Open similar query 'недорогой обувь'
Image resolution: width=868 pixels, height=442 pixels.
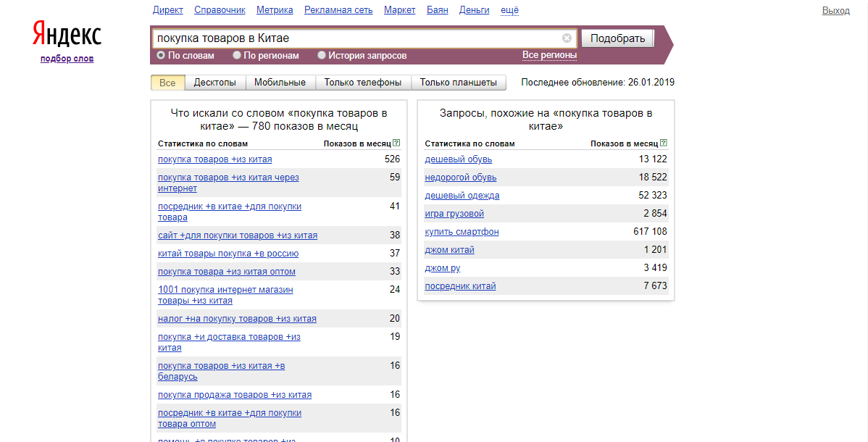[461, 178]
